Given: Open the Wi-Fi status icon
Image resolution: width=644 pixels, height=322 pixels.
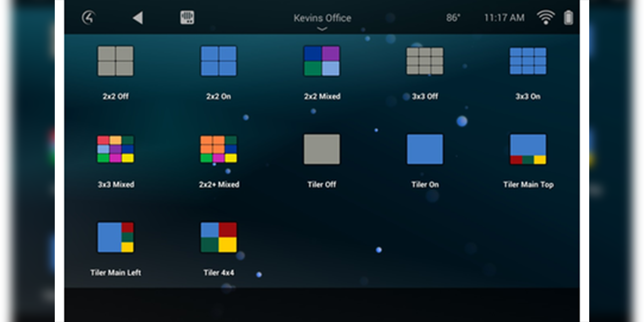Looking at the screenshot, I should coord(546,18).
